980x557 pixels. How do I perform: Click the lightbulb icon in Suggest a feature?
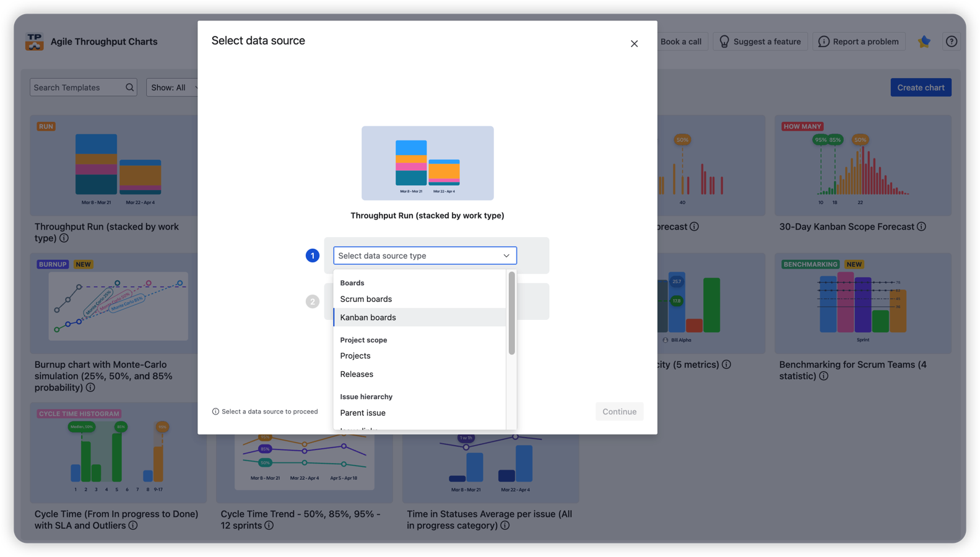(724, 41)
